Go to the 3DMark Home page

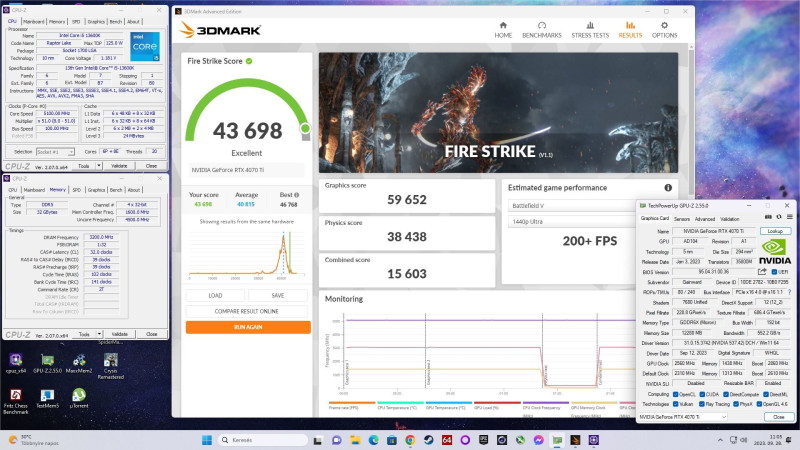click(503, 30)
